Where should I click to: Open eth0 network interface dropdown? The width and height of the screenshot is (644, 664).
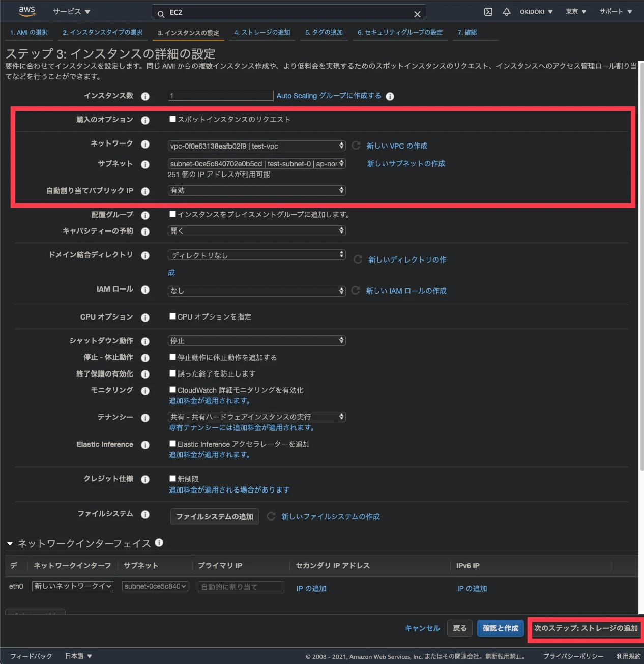coord(73,586)
